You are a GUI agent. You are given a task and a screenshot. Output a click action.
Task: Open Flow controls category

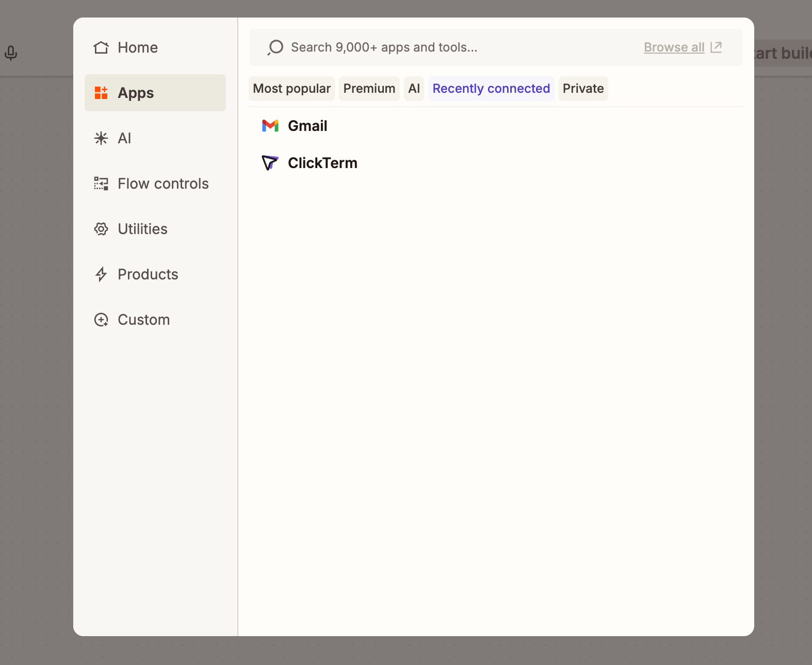click(x=155, y=184)
